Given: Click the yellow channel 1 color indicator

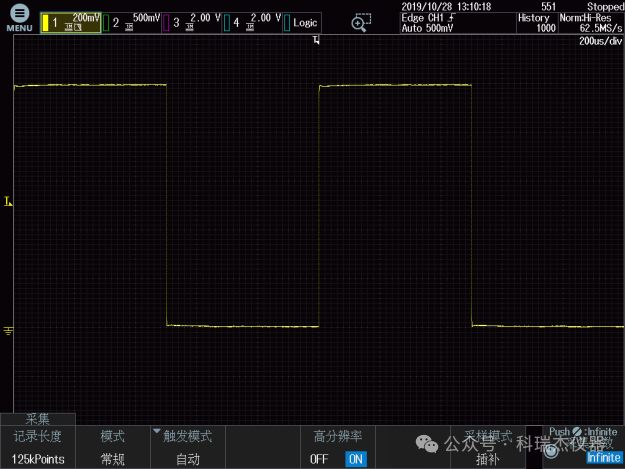Looking at the screenshot, I should pos(45,23).
